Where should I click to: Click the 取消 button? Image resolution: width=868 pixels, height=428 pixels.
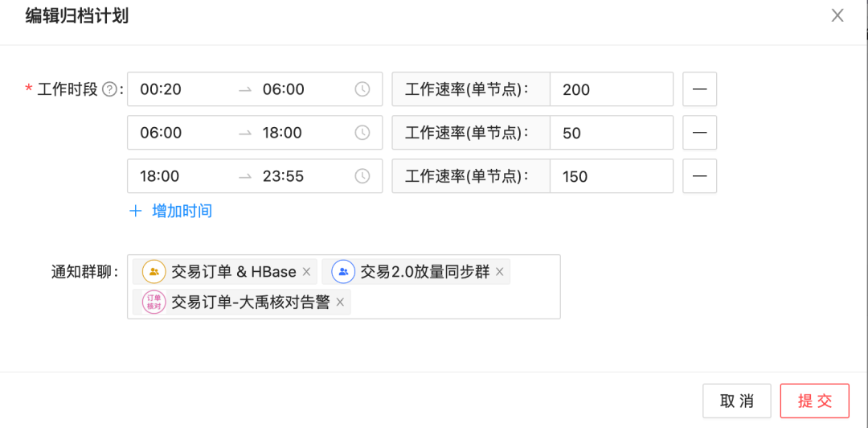(737, 401)
